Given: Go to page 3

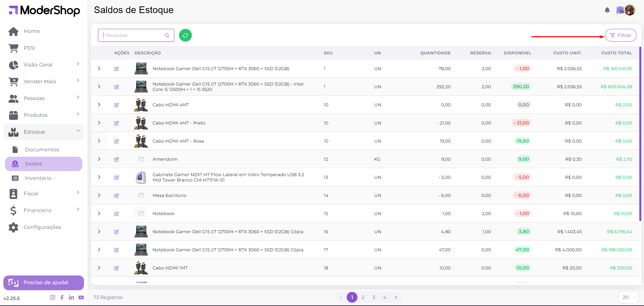Looking at the screenshot, I should pyautogui.click(x=374, y=297).
